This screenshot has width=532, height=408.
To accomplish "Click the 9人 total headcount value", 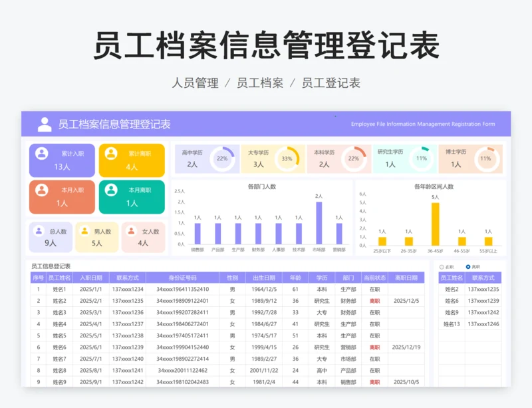I will [x=51, y=243].
